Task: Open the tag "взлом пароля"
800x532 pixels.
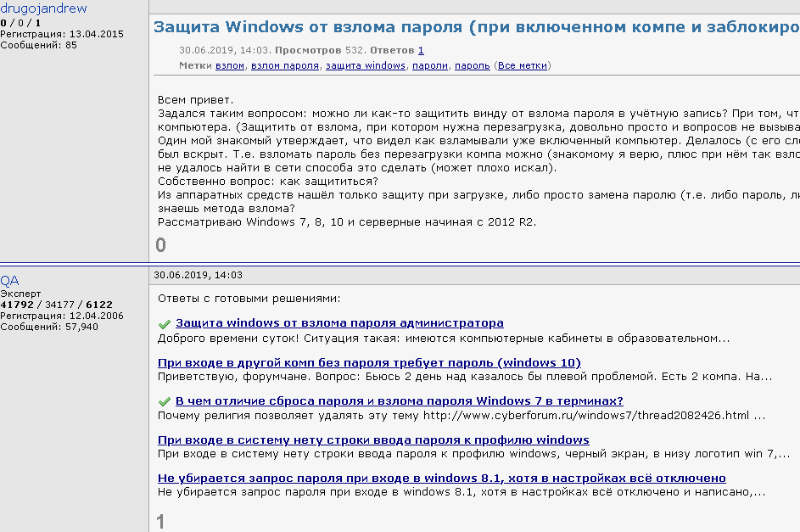Action: 285,66
